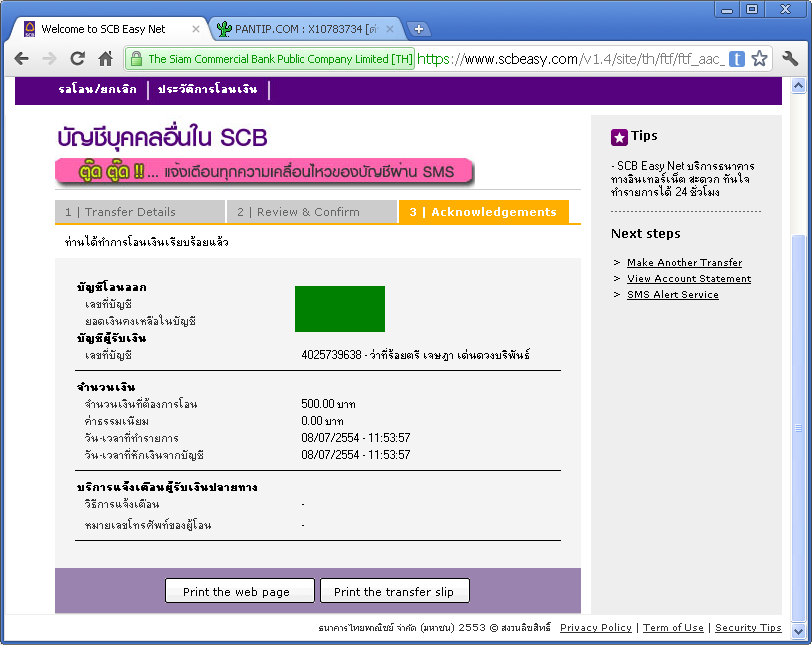812x645 pixels.
Task: Click the 'ยอดเงินคงเหลือในบัญชี' label
Action: tap(140, 321)
